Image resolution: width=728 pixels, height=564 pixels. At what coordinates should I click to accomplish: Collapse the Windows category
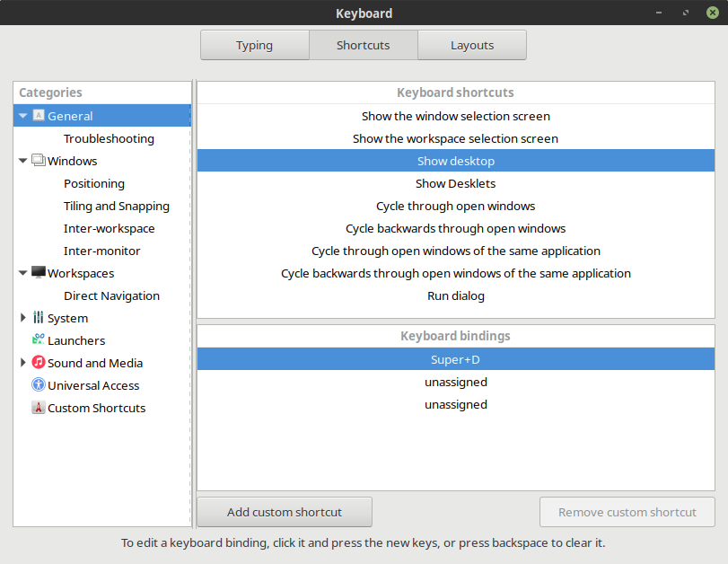pyautogui.click(x=22, y=161)
